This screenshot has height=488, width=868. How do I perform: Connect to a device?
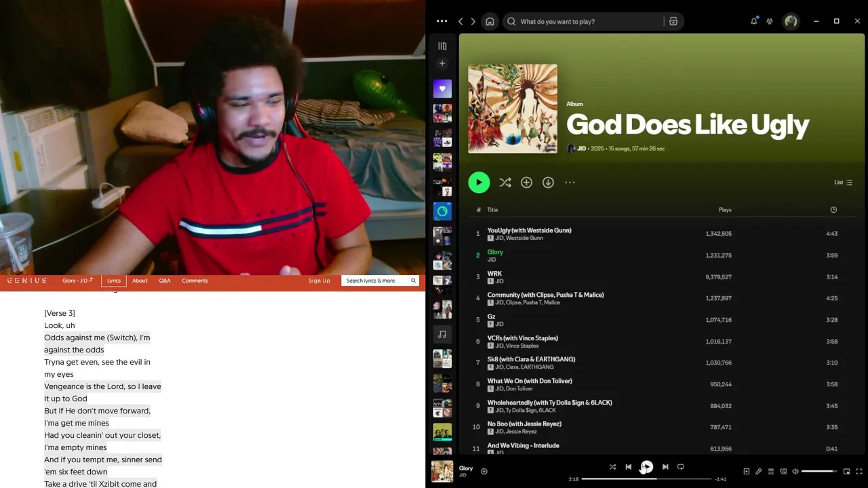click(783, 471)
